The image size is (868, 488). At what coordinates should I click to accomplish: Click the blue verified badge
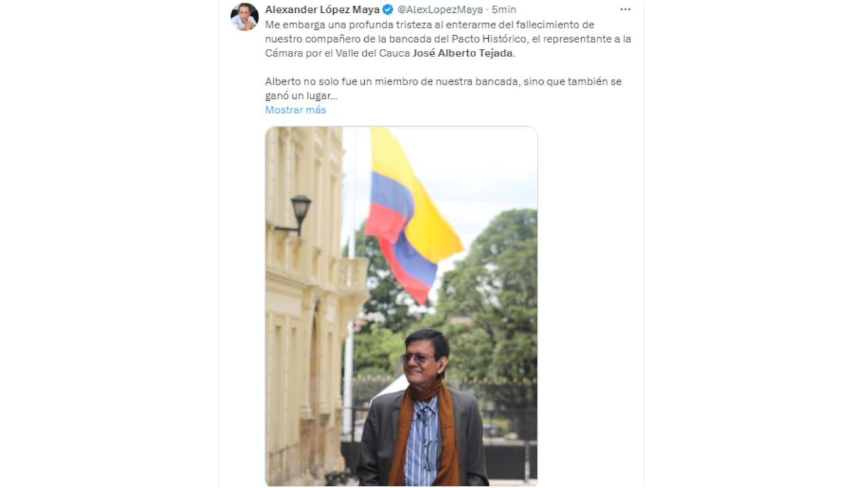point(388,9)
